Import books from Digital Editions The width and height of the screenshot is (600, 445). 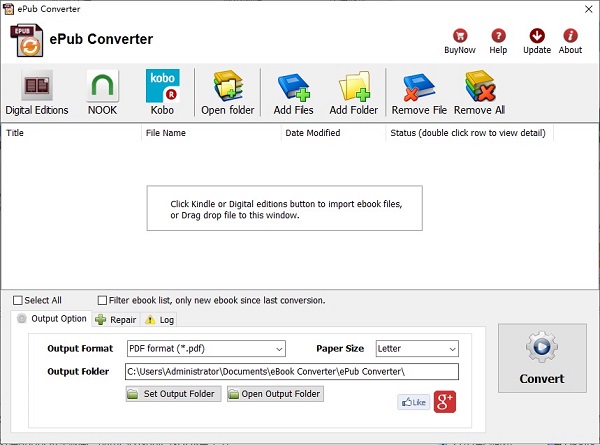(x=37, y=92)
